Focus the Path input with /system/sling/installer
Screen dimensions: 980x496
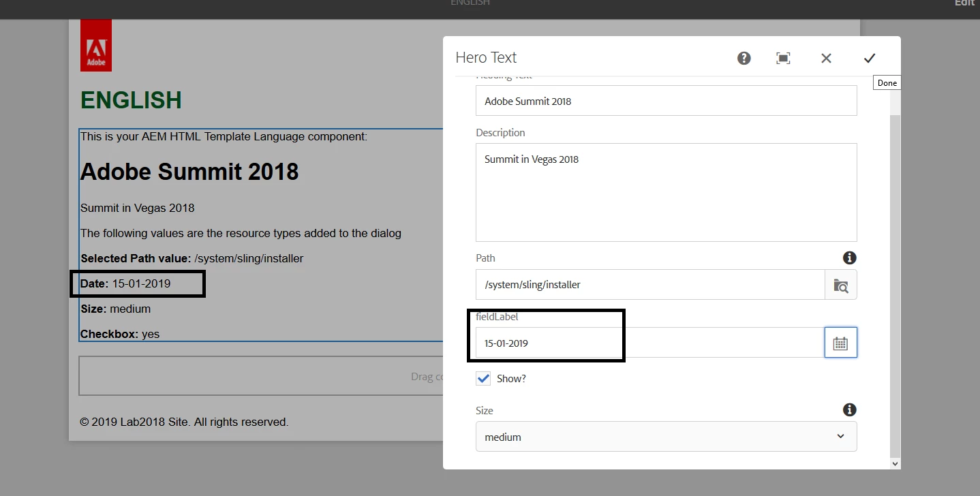(650, 285)
